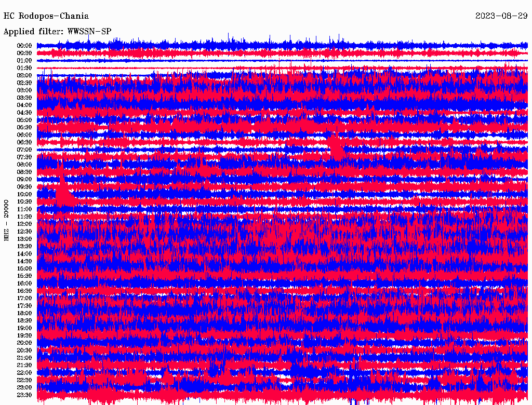Click the 20:00 time label

click(x=24, y=343)
